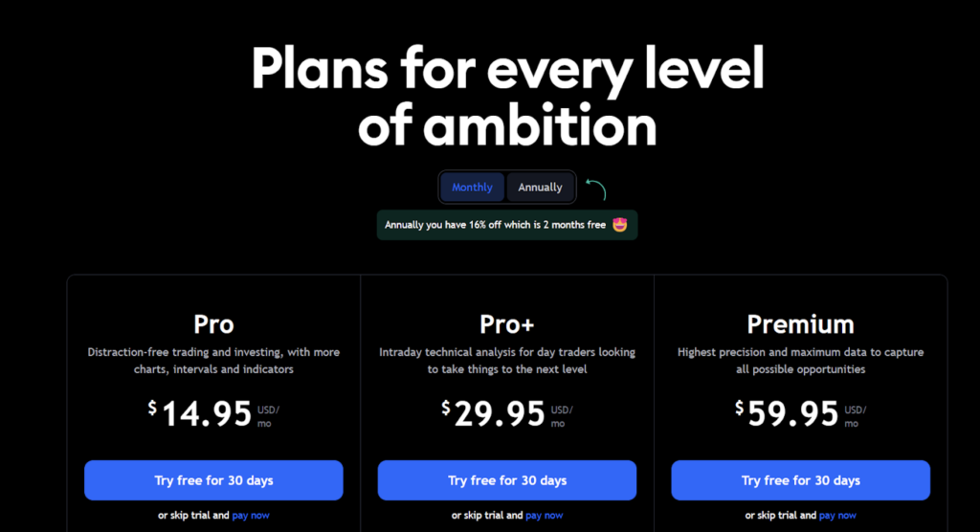Image resolution: width=980 pixels, height=532 pixels.
Task: Click the Premium plan heading
Action: tap(801, 324)
